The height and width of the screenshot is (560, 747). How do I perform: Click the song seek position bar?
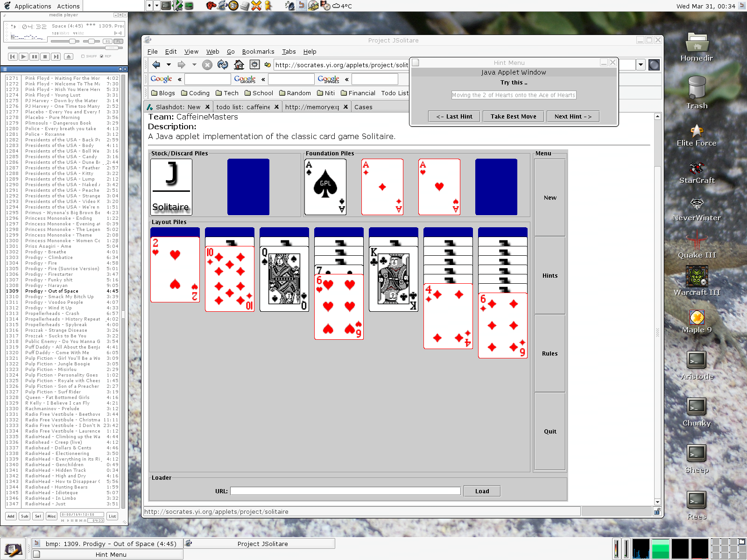[64, 48]
